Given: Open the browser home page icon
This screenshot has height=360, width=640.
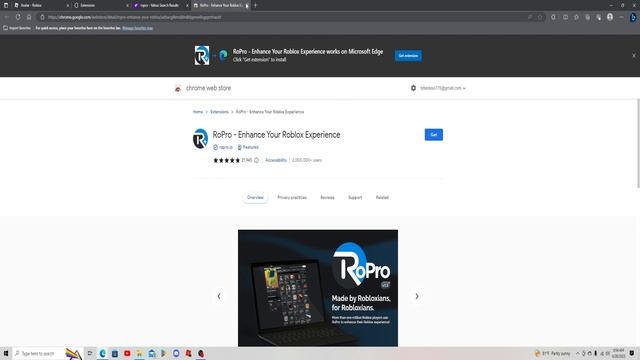Looking at the screenshot, I should coord(29,17).
